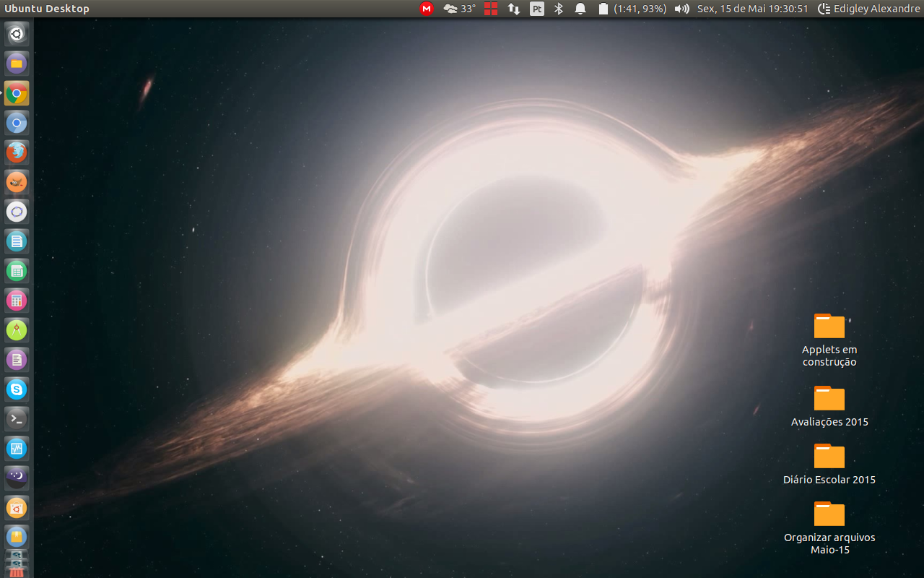Open the green spreadsheet app in the launcher
The image size is (924, 578).
point(17,271)
